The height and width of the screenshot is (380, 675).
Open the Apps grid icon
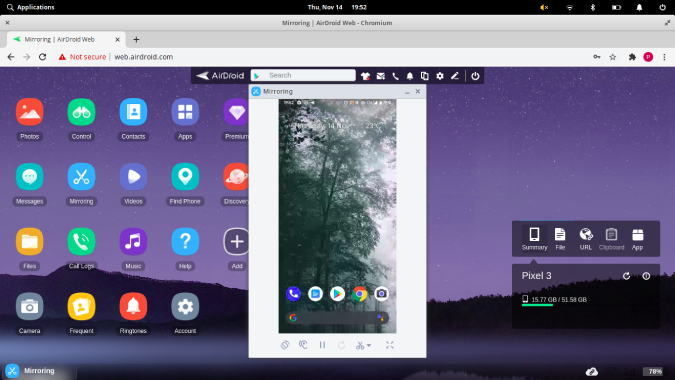coord(185,112)
